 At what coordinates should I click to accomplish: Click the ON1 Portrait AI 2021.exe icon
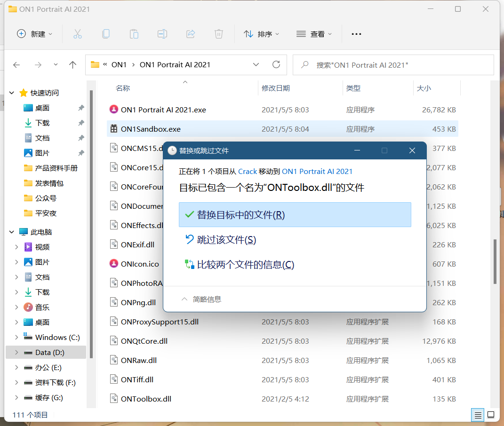coord(114,110)
